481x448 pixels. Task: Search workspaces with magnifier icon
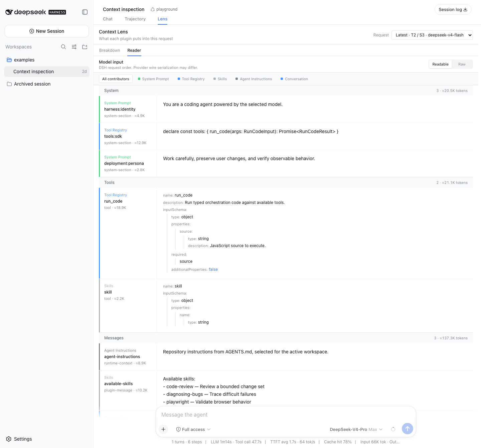[63, 47]
